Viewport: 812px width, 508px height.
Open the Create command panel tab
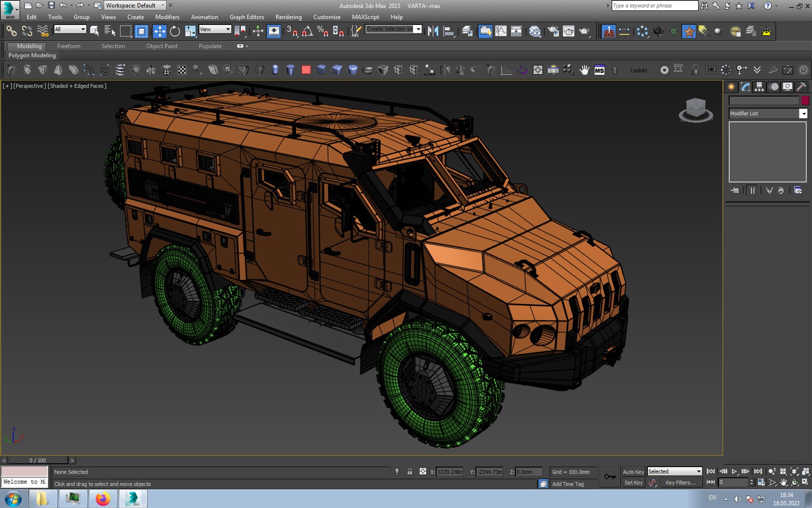[732, 87]
